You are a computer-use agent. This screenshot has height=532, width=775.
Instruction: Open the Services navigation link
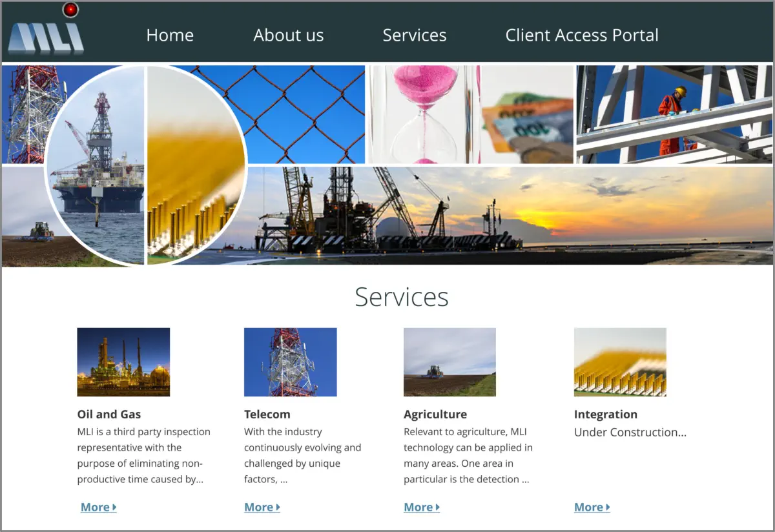pos(415,35)
